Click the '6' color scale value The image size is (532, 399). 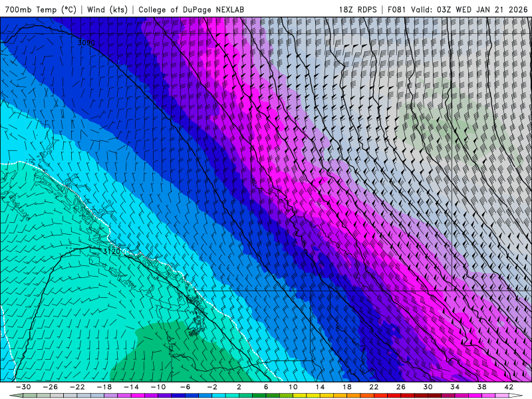[266, 387]
